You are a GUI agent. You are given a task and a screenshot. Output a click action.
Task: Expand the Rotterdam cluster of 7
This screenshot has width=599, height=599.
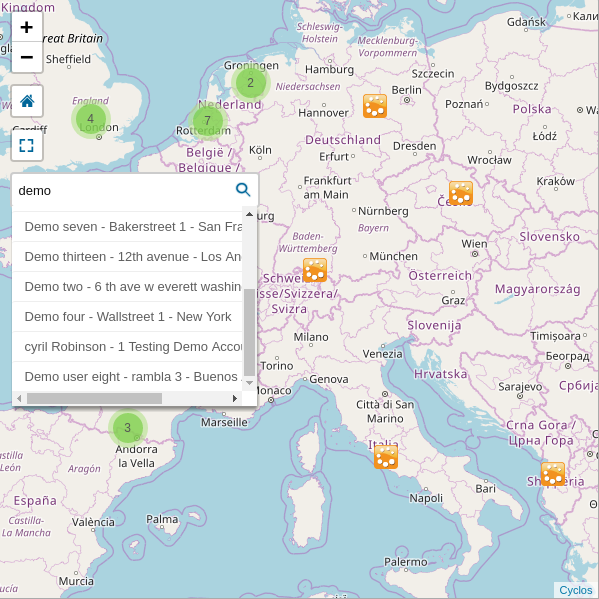click(208, 121)
